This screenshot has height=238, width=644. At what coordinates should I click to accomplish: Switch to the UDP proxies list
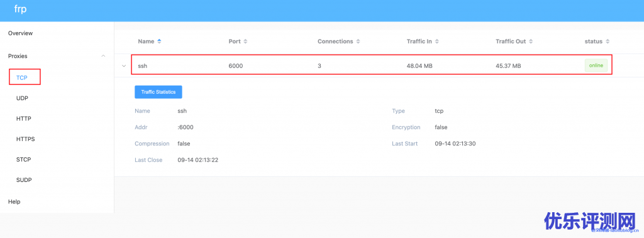[x=22, y=98]
